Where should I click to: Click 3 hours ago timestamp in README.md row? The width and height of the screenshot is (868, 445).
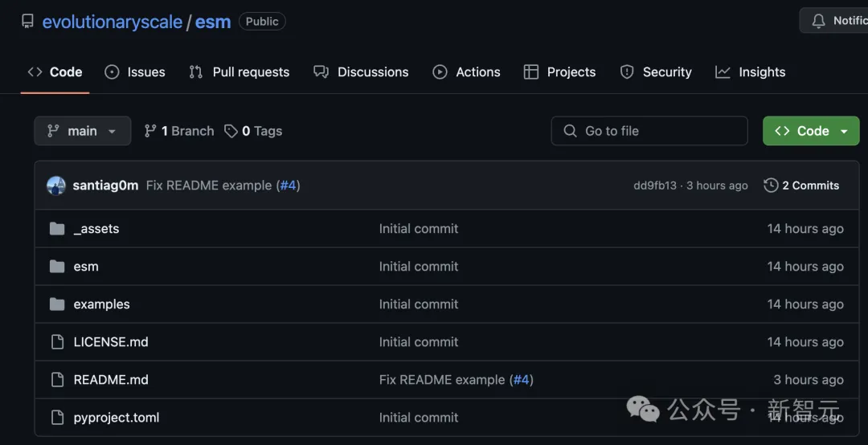tap(809, 380)
